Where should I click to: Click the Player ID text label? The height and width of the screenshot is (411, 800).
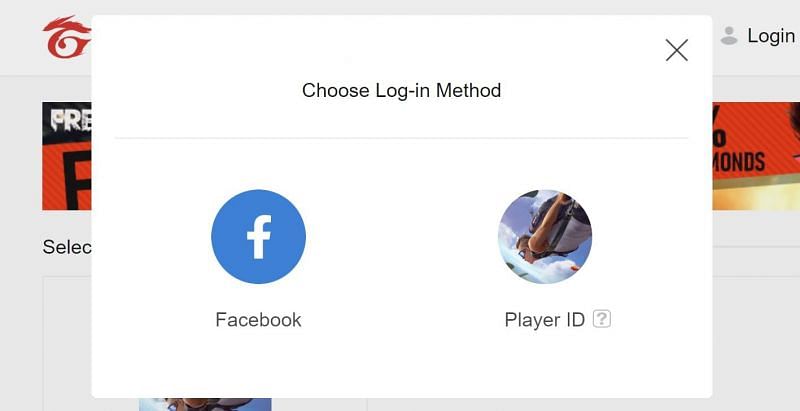544,320
